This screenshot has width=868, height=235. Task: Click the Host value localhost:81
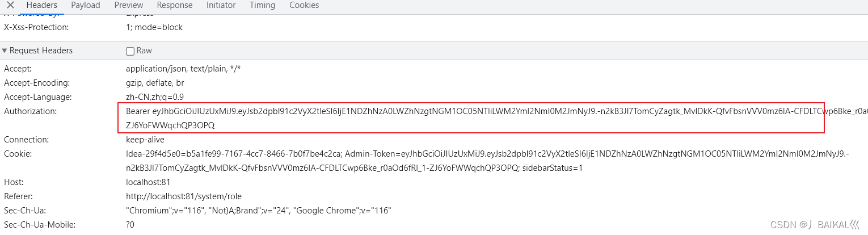coord(148,182)
